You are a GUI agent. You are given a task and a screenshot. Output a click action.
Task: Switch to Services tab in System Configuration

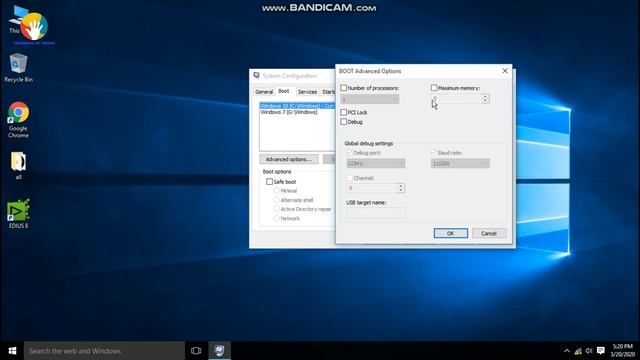tap(307, 92)
